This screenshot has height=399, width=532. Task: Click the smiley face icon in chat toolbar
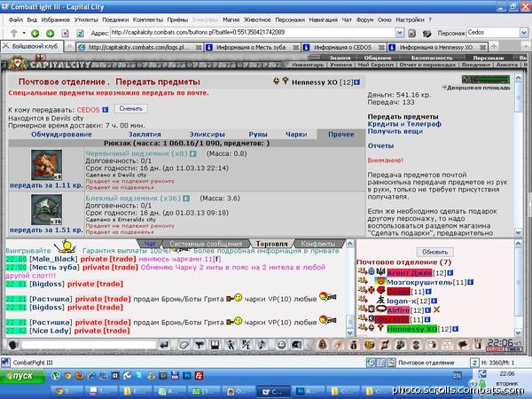281,345
